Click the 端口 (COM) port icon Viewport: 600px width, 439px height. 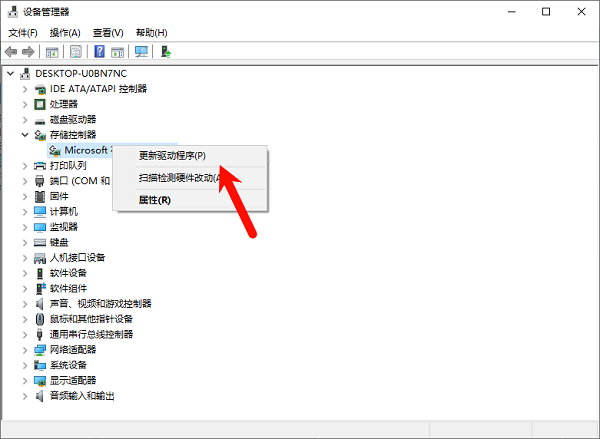(40, 181)
